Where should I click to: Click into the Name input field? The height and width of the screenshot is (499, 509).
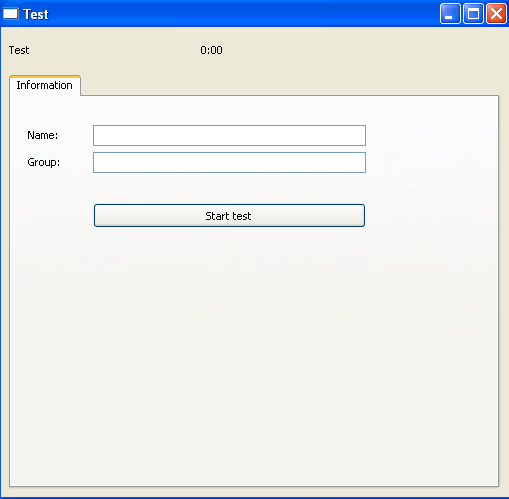click(x=229, y=135)
